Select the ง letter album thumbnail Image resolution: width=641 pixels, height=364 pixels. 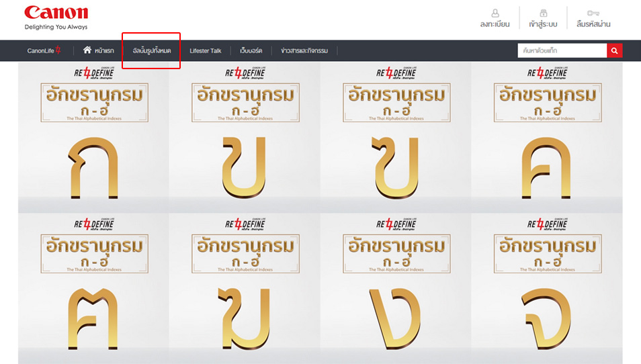395,289
